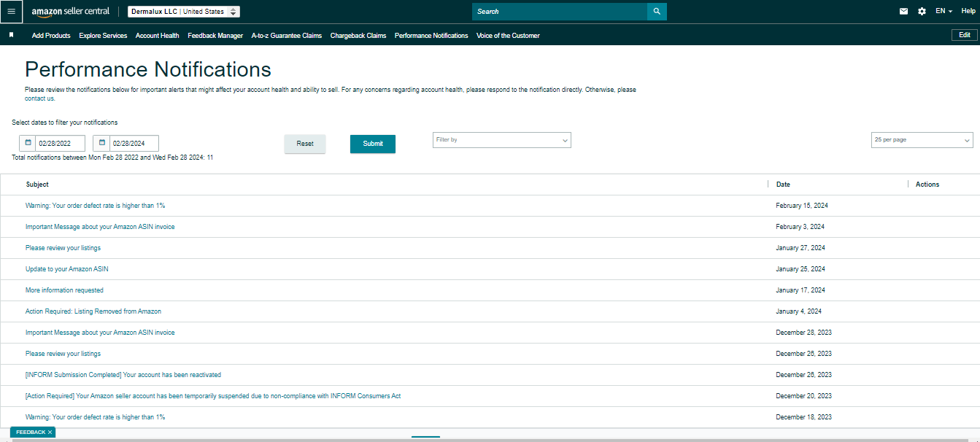Image resolution: width=980 pixels, height=442 pixels.
Task: Click the bookmark flag icon
Action: pos(11,35)
